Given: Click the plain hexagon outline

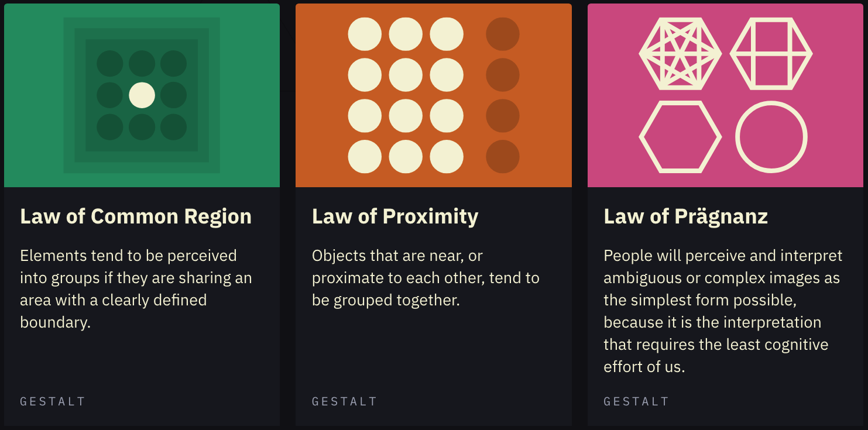Looking at the screenshot, I should tap(680, 137).
